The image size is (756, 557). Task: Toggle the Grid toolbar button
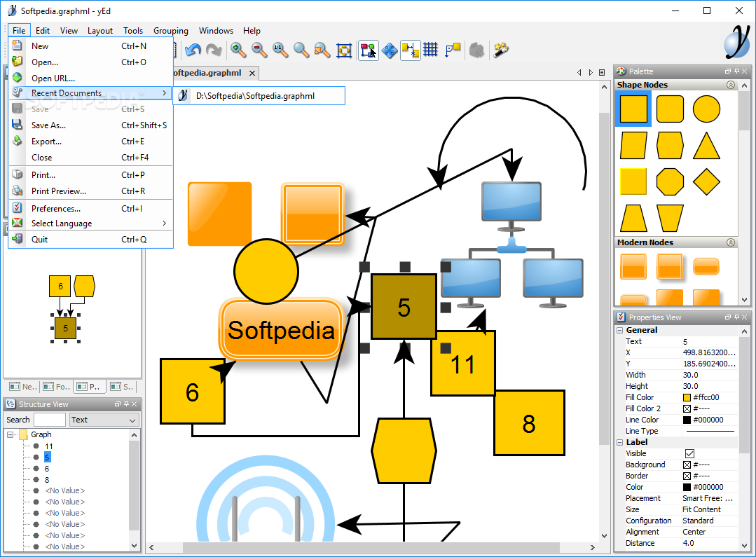pos(431,50)
